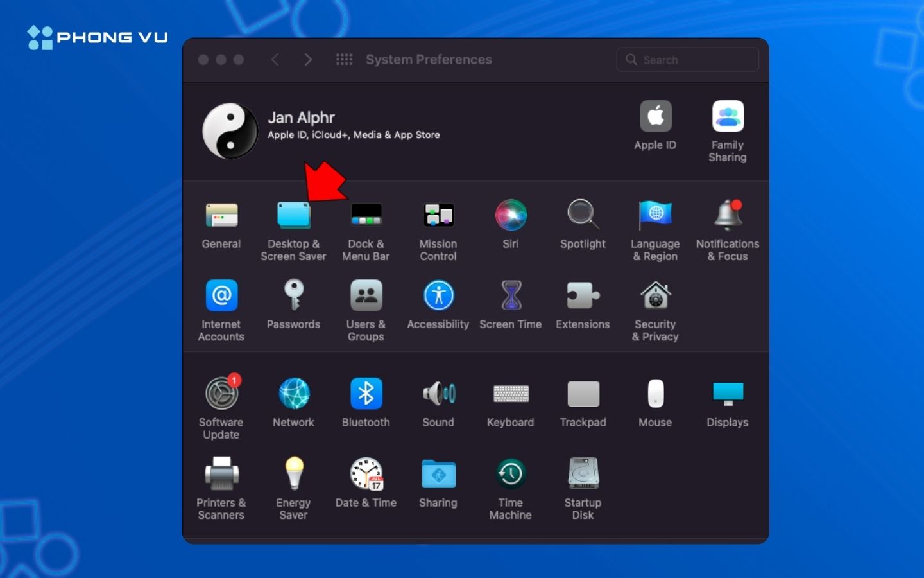Open Displays preferences

point(728,394)
